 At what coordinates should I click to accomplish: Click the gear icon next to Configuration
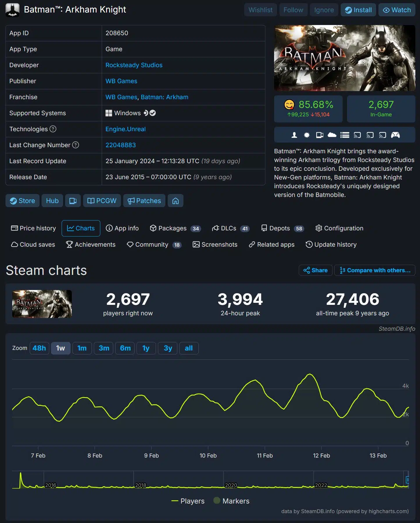[319, 228]
